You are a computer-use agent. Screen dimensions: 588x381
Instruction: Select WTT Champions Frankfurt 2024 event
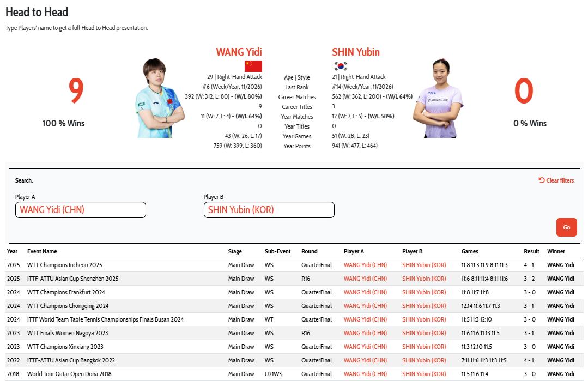coord(66,292)
